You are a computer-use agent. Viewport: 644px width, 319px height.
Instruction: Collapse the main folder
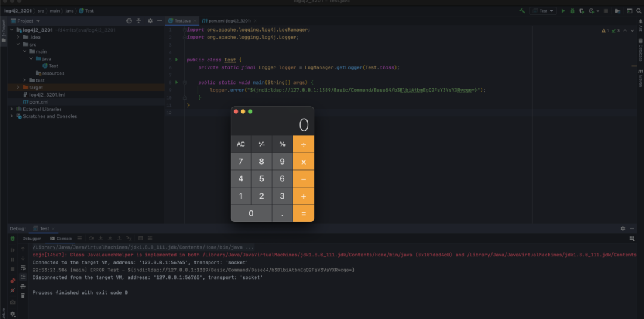(25, 51)
